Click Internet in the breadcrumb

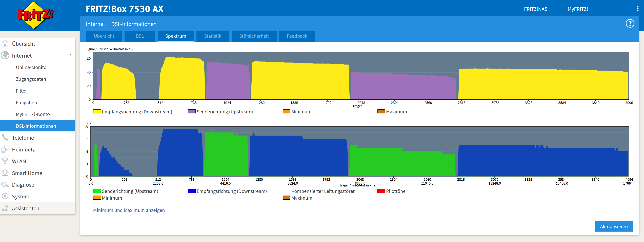(x=95, y=24)
